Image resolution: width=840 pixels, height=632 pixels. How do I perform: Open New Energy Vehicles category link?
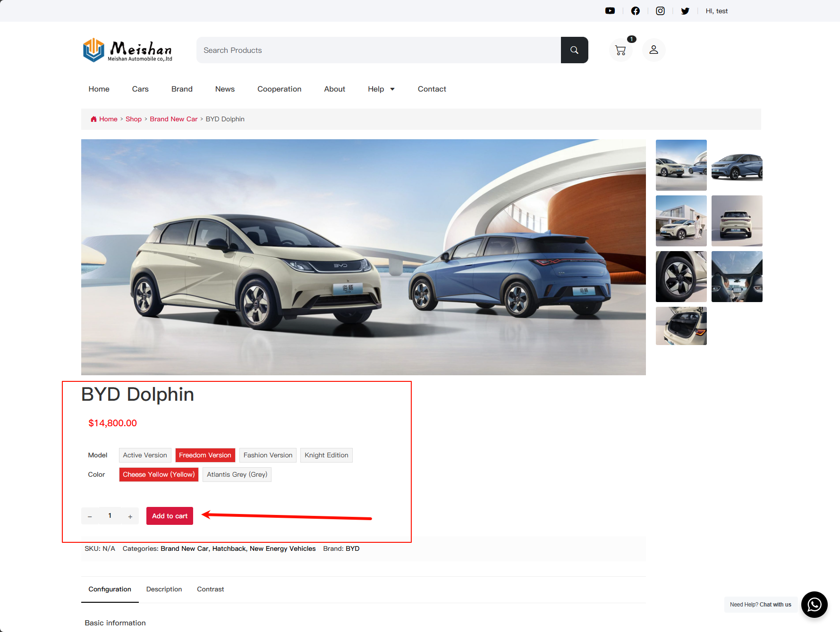tap(282, 548)
